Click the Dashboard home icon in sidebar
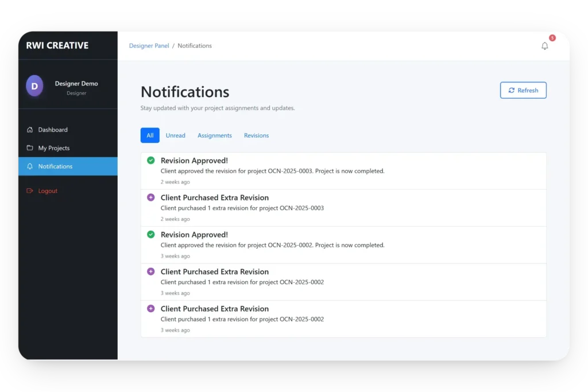This screenshot has width=588, height=392. tap(30, 130)
